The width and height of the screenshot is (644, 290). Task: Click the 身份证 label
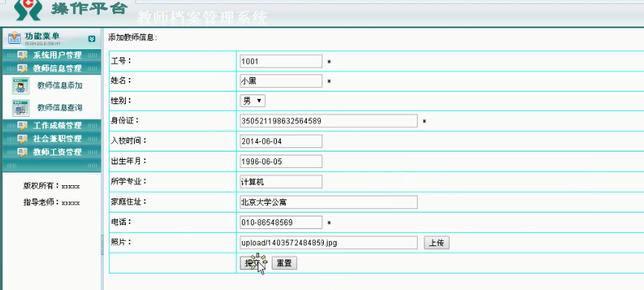(x=125, y=120)
